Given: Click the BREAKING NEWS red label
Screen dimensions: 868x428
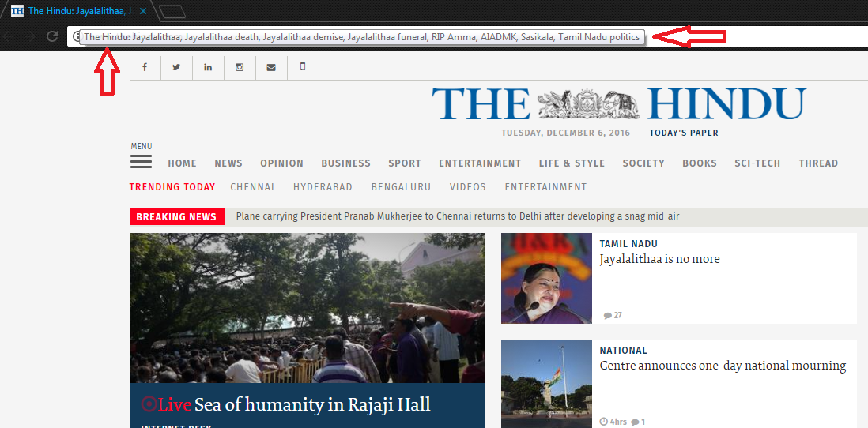Looking at the screenshot, I should tap(176, 217).
